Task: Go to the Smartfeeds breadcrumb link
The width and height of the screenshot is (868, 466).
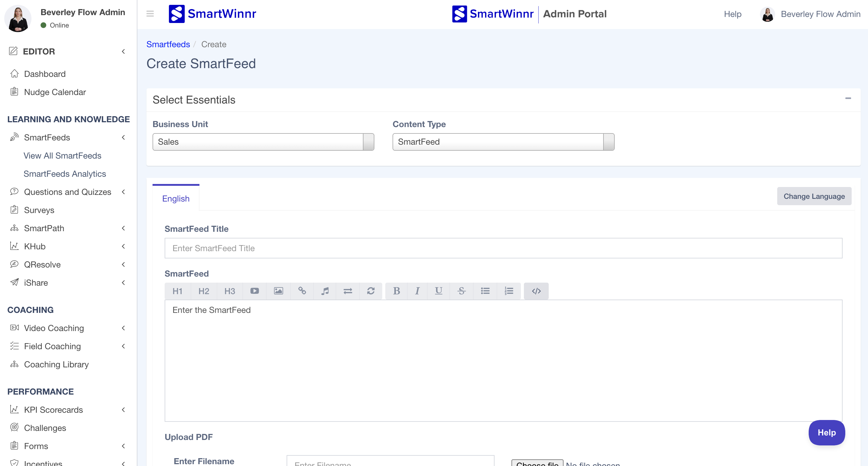Action: [x=168, y=44]
